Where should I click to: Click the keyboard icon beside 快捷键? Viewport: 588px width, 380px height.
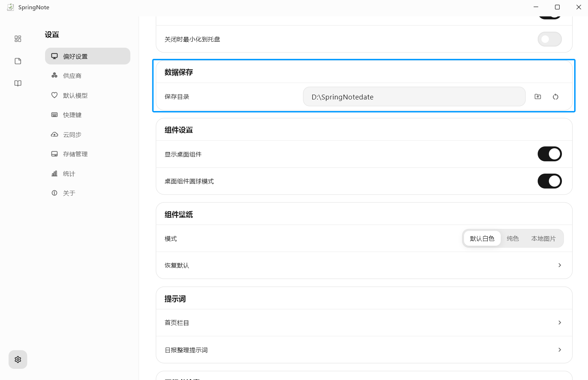tap(54, 115)
